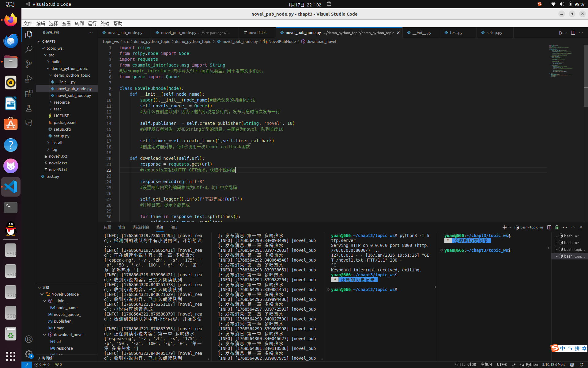Open the Testing flask view
This screenshot has width=588, height=368.
[x=29, y=108]
